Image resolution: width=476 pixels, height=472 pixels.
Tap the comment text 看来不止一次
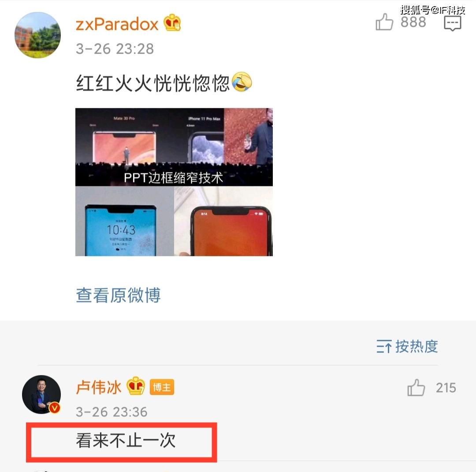(126, 440)
